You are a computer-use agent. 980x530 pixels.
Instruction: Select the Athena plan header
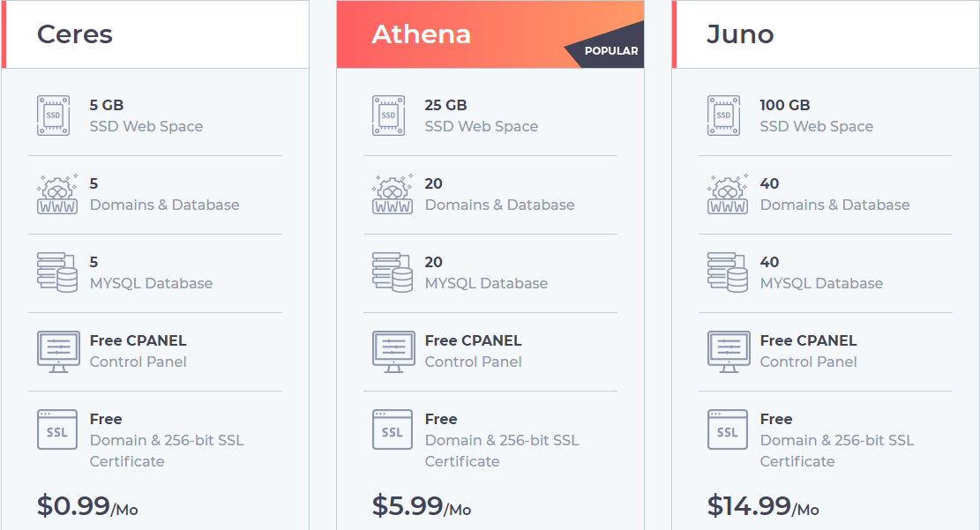click(422, 34)
